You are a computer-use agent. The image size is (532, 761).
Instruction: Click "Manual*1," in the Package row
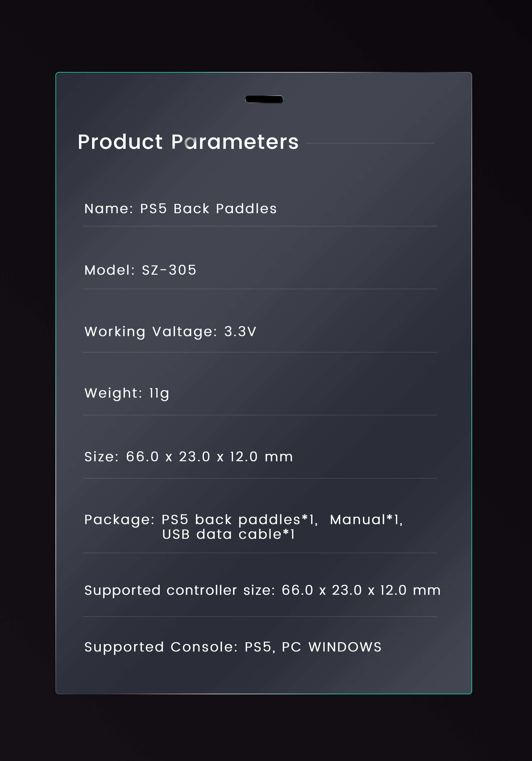coord(366,520)
